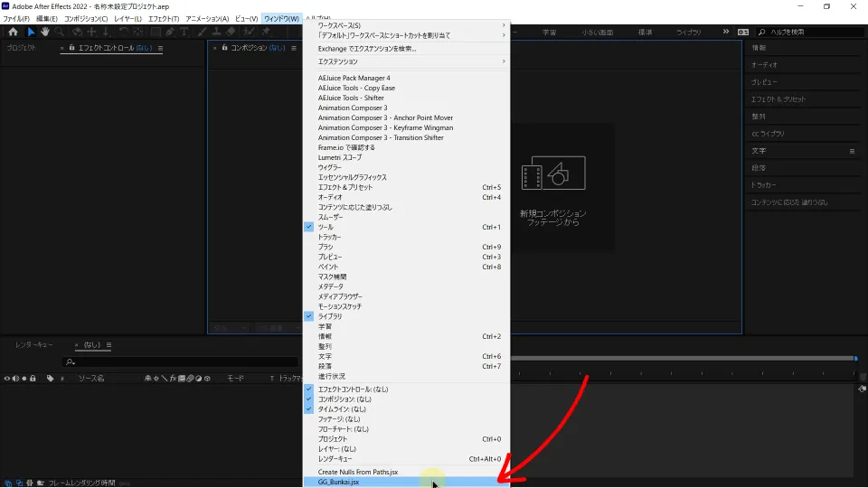Toggle the video eye column in timeline
This screenshot has width=868, height=488.
pos(7,379)
